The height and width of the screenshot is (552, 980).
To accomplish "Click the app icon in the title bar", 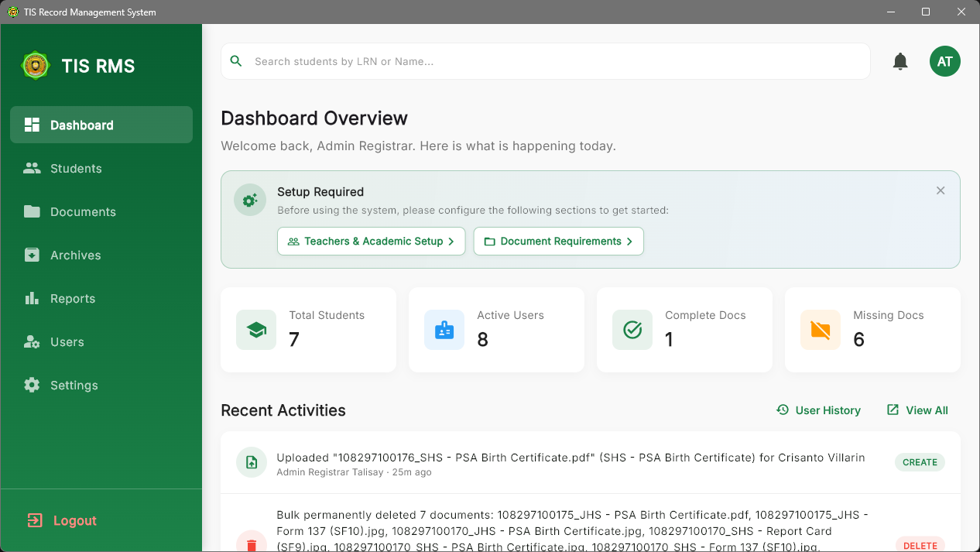I will [x=12, y=12].
